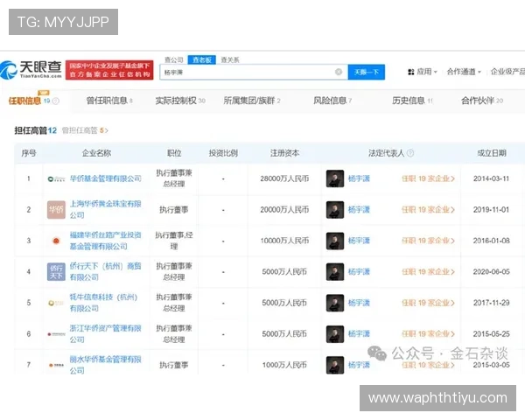The width and height of the screenshot is (525, 420).
Task: Expand 任职 19 家企业 in row 3
Action: [428, 241]
